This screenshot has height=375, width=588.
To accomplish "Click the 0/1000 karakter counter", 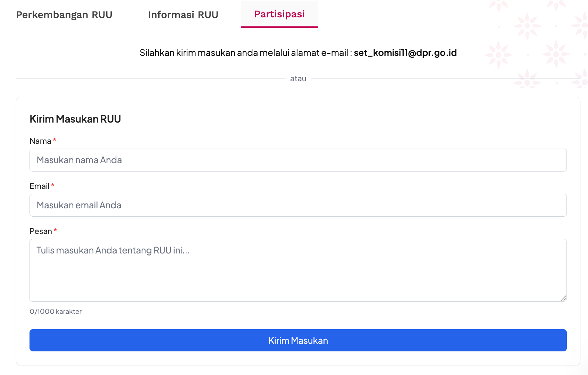I will click(x=56, y=311).
